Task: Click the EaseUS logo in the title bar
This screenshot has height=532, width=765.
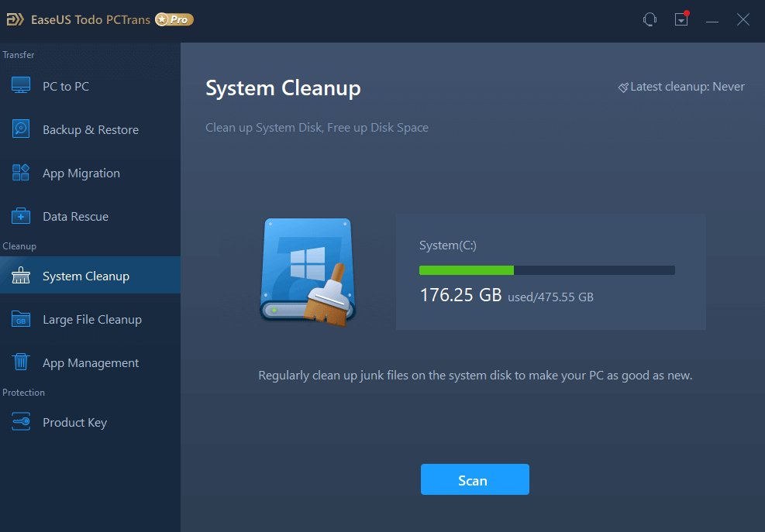Action: (x=15, y=19)
